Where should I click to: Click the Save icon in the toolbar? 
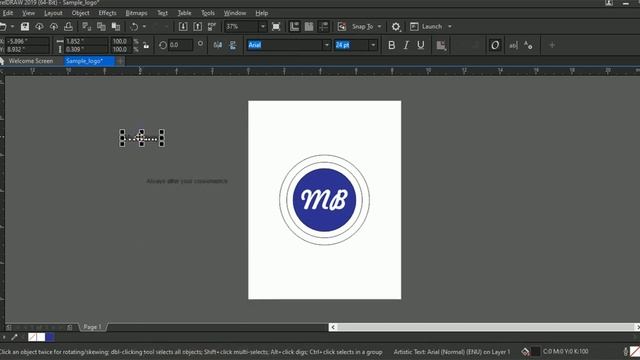[x=25, y=27]
